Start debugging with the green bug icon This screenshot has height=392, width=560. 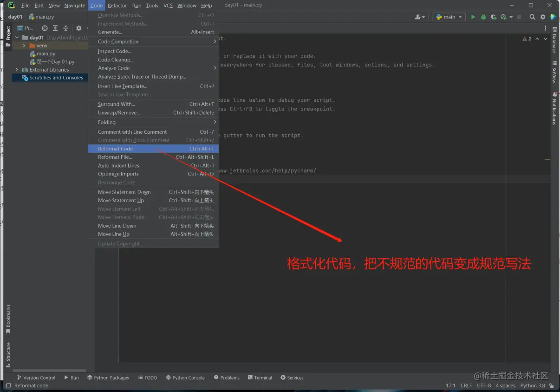pyautogui.click(x=483, y=17)
